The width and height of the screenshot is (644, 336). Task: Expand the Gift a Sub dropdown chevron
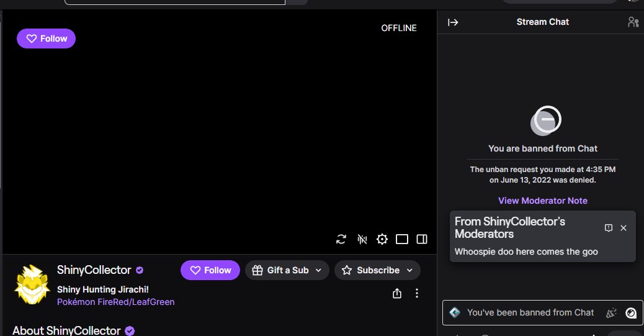click(319, 270)
